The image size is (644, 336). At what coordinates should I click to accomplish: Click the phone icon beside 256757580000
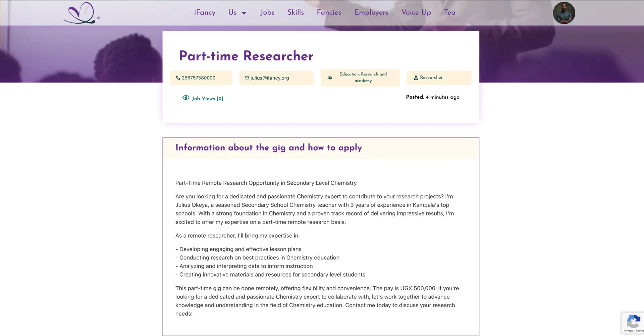pos(178,78)
